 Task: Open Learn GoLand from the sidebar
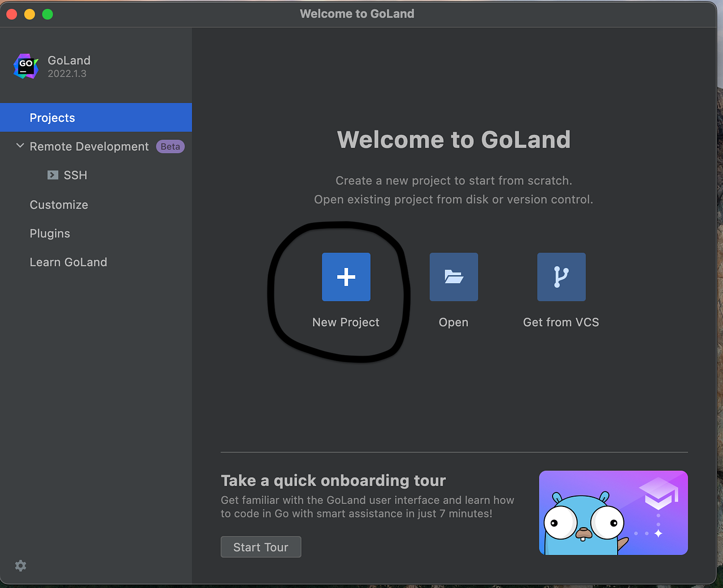point(68,262)
